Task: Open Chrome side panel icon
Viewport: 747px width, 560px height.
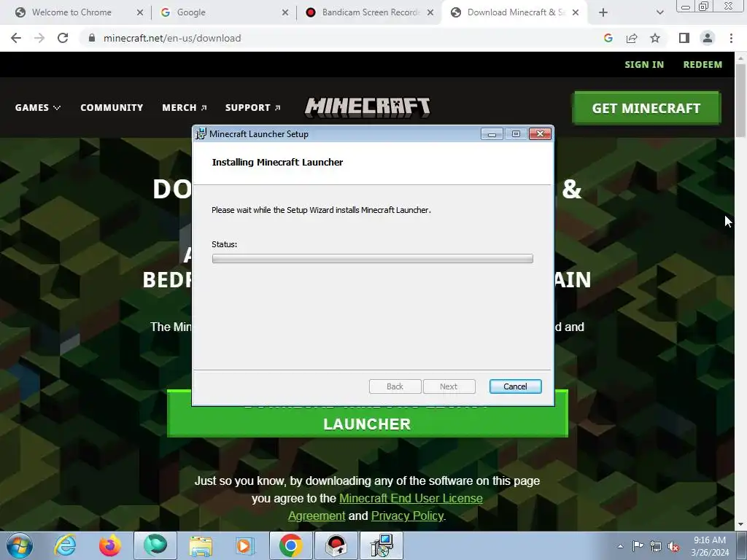Action: point(684,38)
